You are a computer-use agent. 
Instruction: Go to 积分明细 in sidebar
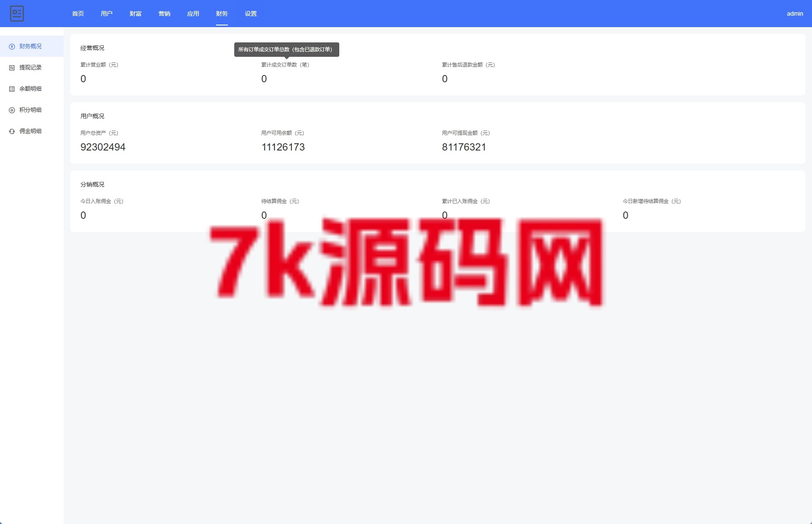32,110
